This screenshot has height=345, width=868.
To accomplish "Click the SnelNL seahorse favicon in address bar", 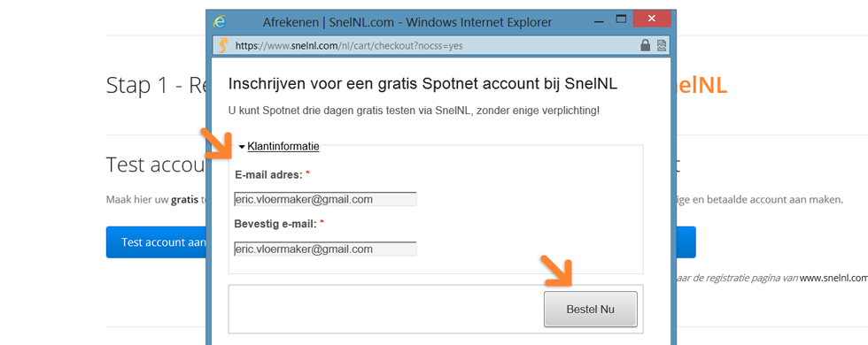I will [x=222, y=45].
